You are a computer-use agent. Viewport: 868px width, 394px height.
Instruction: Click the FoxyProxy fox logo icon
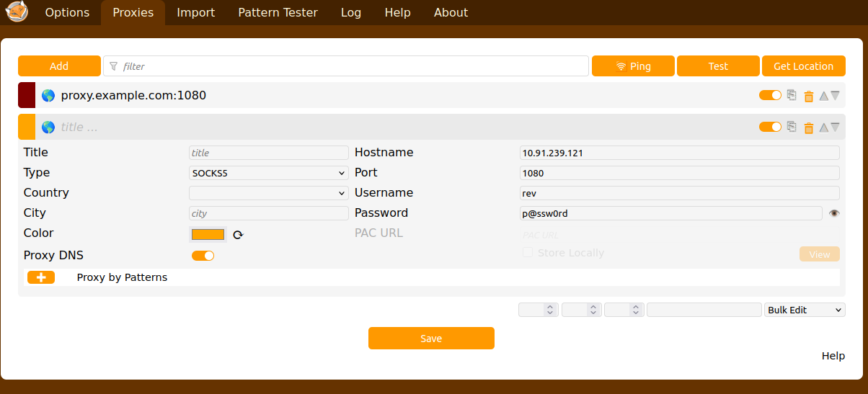coord(17,12)
